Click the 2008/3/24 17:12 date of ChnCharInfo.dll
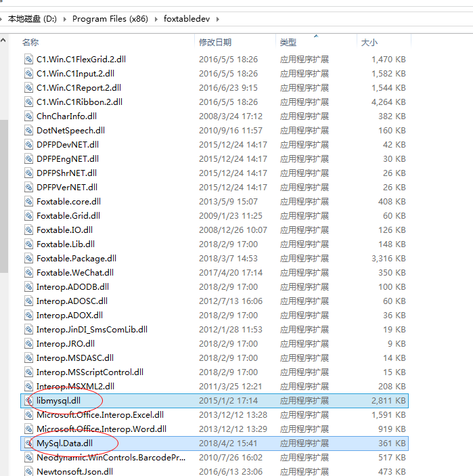473x476 pixels. 231,116
